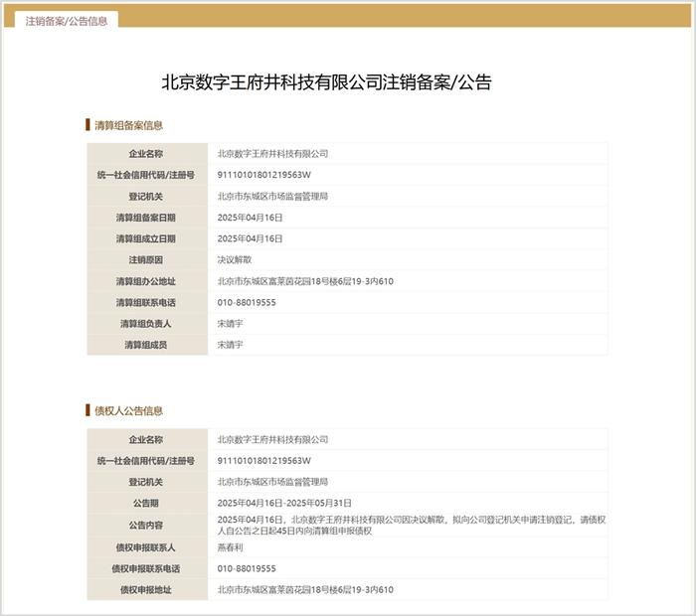Select the period 2025年04月16日-2025年05月31日

tap(284, 503)
